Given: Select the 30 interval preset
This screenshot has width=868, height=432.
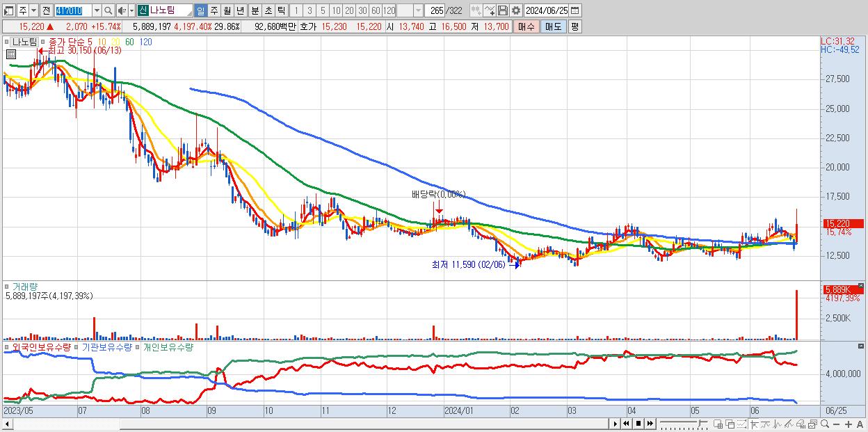Looking at the screenshot, I should point(362,10).
